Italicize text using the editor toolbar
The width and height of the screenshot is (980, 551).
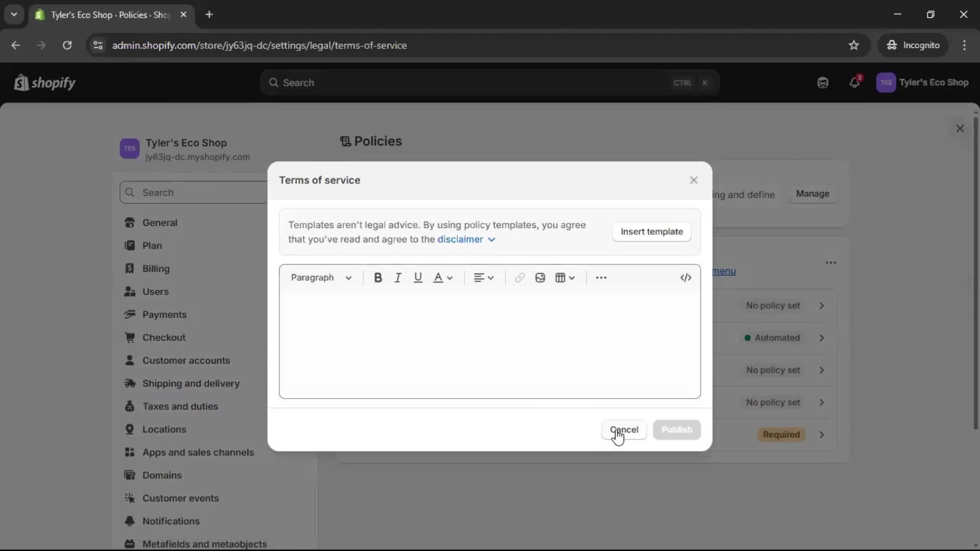point(398,278)
